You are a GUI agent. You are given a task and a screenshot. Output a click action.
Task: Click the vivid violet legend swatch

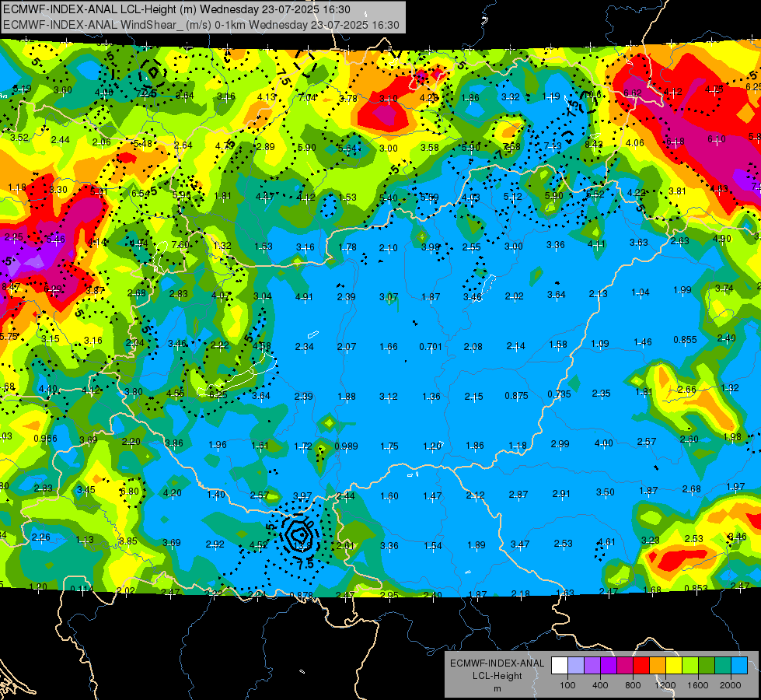[609, 665]
